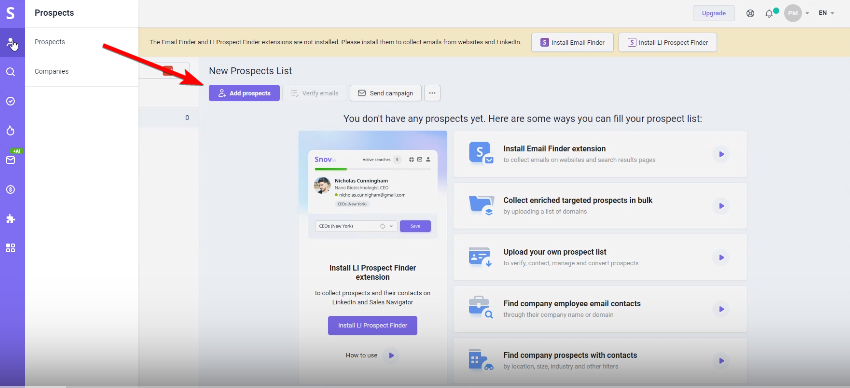Click the Upgrade button
This screenshot has width=850, height=388.
coord(714,13)
